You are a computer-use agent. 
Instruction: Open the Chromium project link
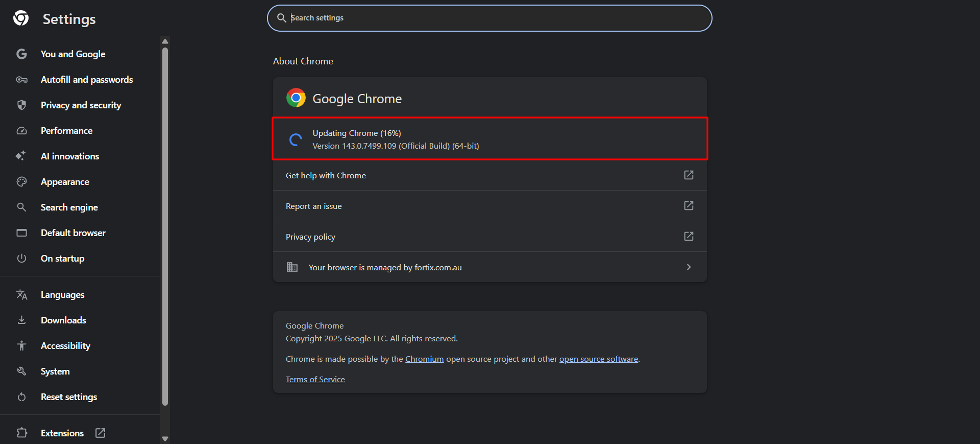pos(424,359)
